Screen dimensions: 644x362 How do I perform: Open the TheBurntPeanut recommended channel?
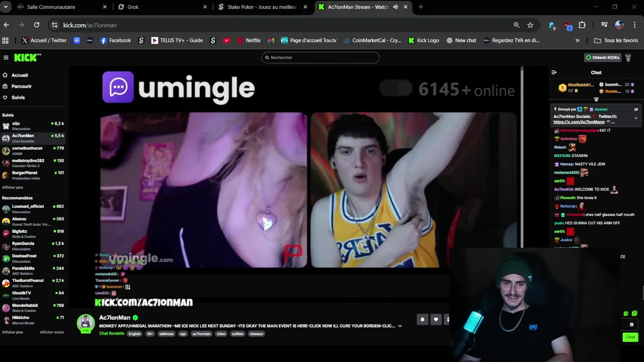pos(33,283)
